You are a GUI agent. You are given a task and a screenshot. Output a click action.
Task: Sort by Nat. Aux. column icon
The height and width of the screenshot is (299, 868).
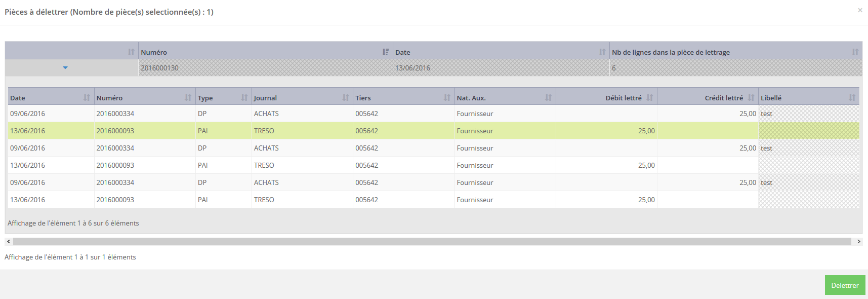click(x=548, y=98)
